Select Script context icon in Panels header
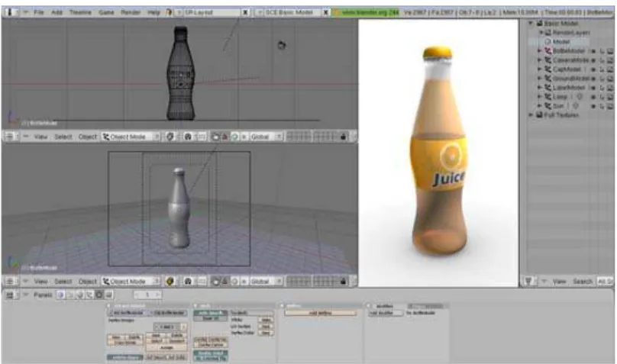The image size is (617, 364). pyautogui.click(x=71, y=295)
